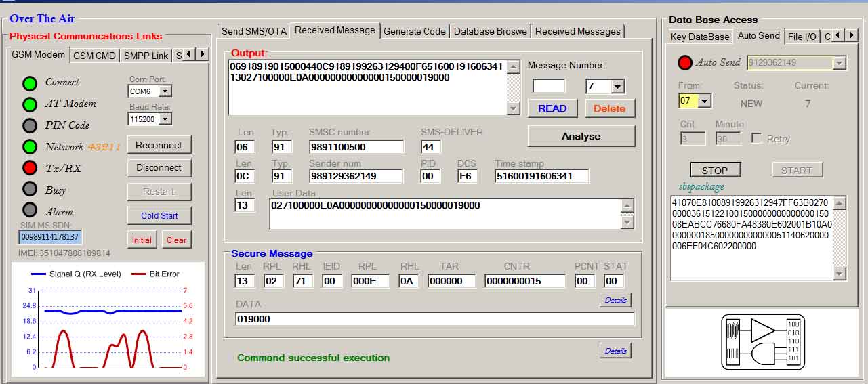Click the Signal Q and Bit Error chart
The height and width of the screenshot is (384, 868).
108,320
